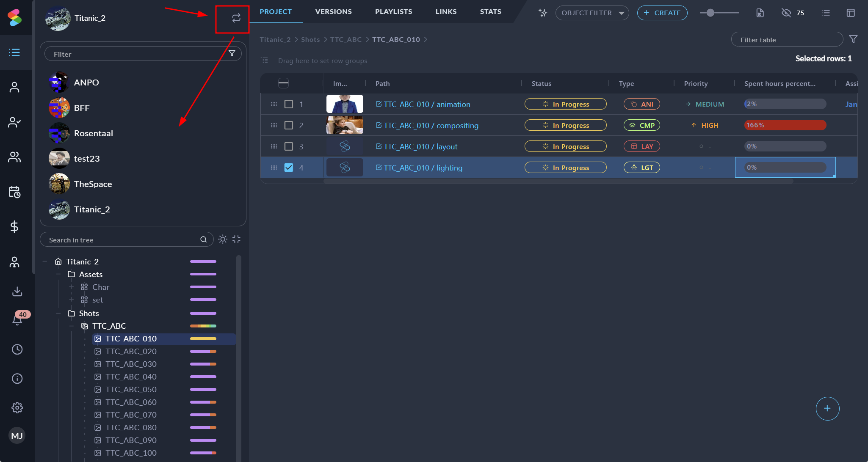Viewport: 868px width, 462px height.
Task: Open TTC_ABC_010 / compositing task link
Action: click(x=431, y=125)
